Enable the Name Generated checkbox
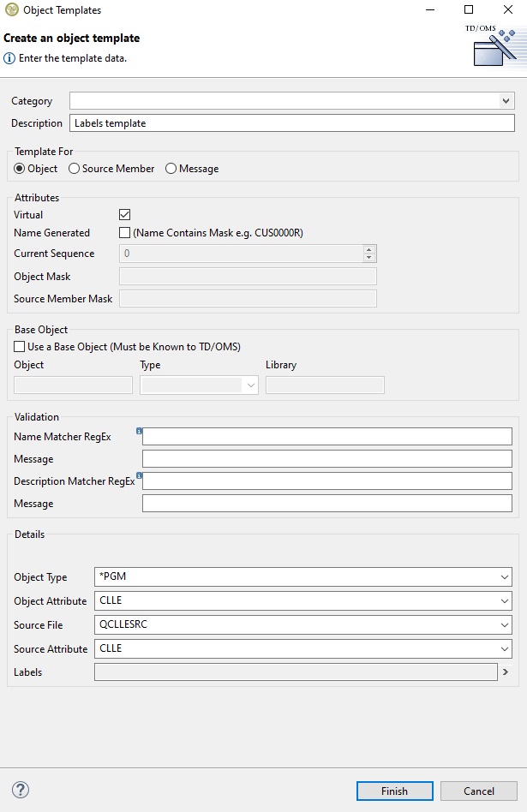Screen dimensions: 527x812 pyautogui.click(x=124, y=233)
